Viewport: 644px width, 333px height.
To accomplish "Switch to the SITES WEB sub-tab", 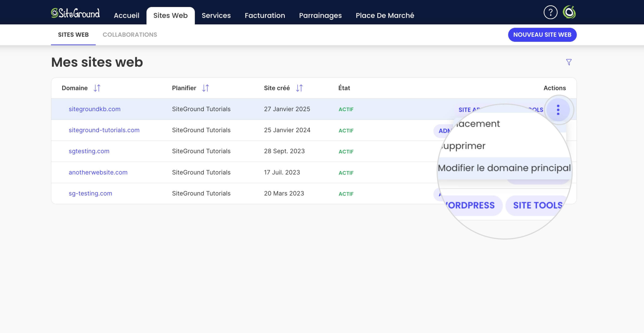I will point(73,35).
